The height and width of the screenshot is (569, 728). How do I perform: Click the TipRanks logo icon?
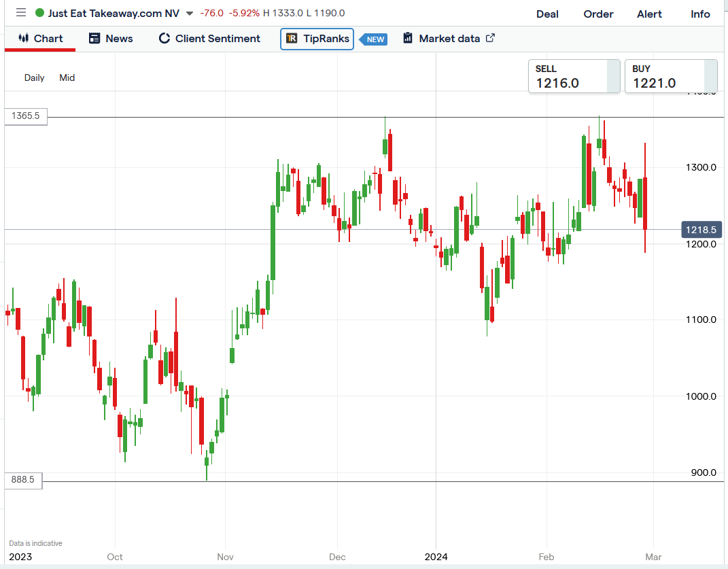pyautogui.click(x=292, y=38)
